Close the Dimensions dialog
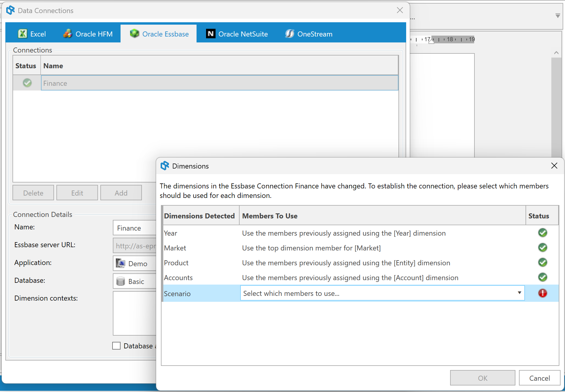The height and width of the screenshot is (392, 565). [x=554, y=166]
